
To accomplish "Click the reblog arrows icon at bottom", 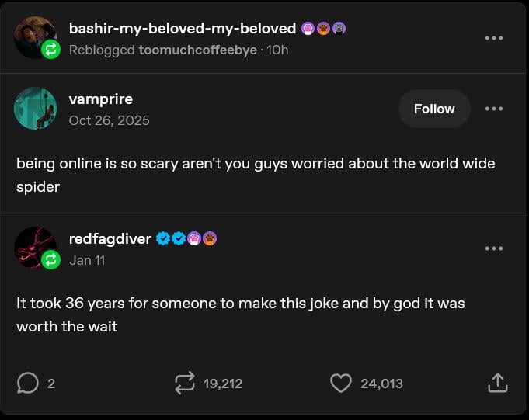I will 184,383.
